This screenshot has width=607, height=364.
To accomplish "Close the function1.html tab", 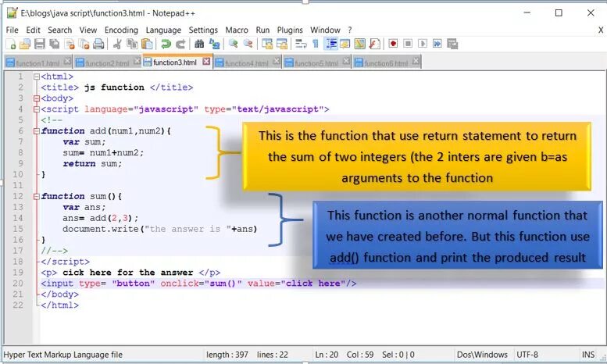I will pyautogui.click(x=67, y=61).
